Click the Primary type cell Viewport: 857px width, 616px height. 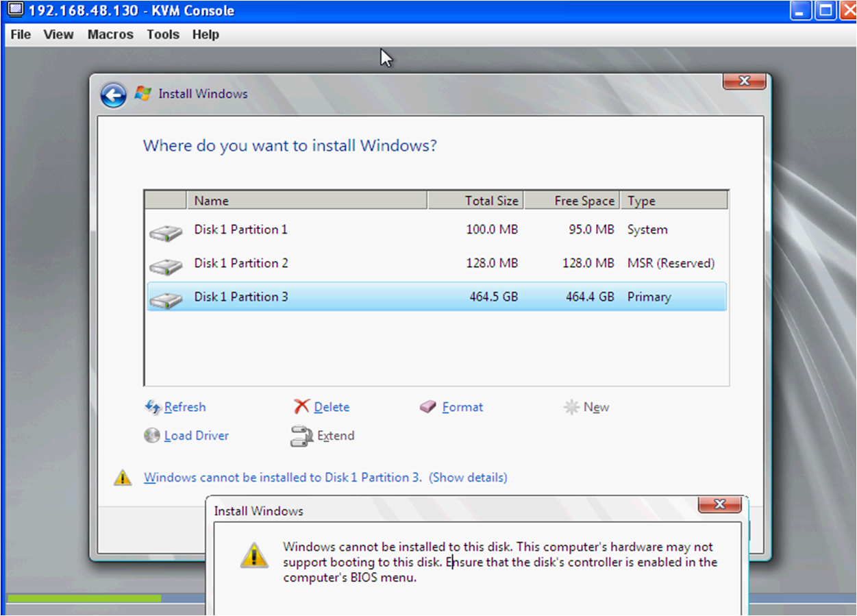click(x=649, y=297)
